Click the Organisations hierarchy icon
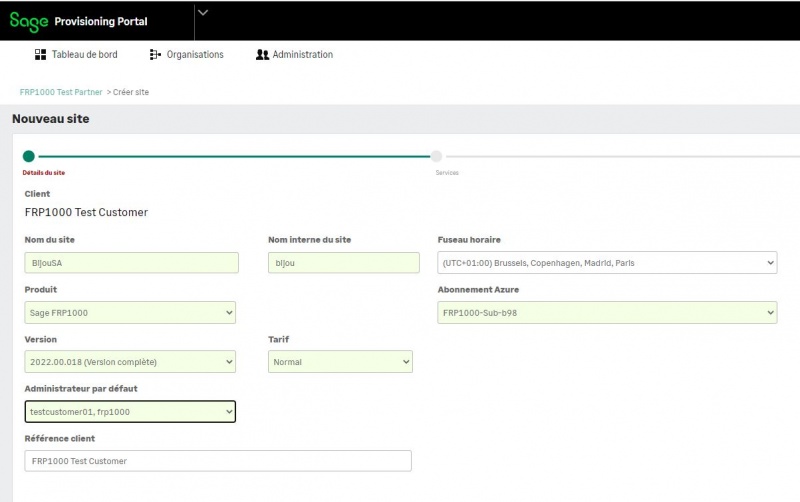The width and height of the screenshot is (800, 502). pos(155,55)
